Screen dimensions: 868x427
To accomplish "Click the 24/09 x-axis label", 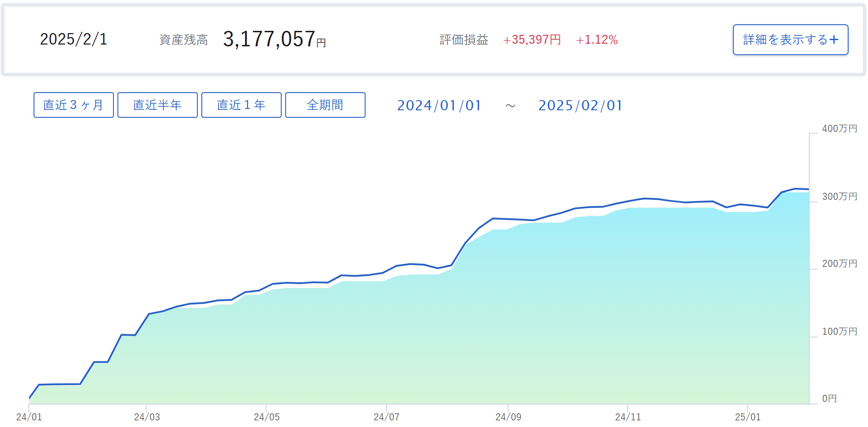I will pyautogui.click(x=508, y=417).
